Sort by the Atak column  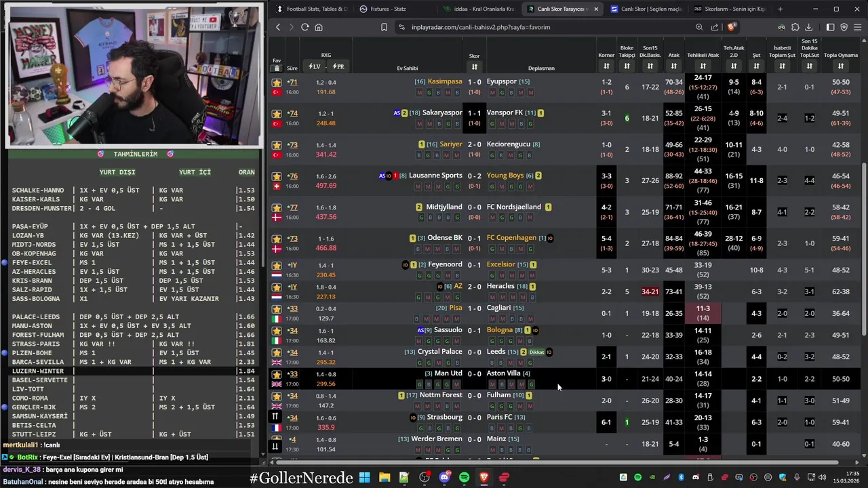point(673,66)
